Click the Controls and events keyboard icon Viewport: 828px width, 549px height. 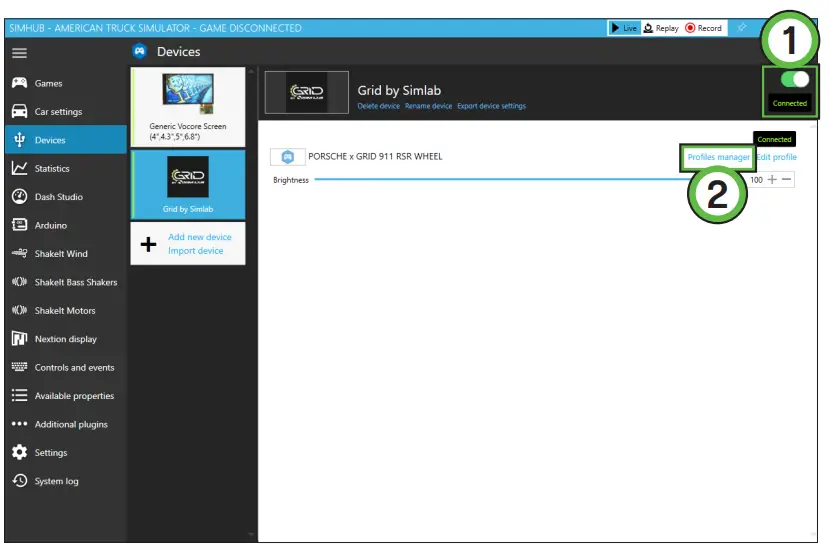point(20,367)
